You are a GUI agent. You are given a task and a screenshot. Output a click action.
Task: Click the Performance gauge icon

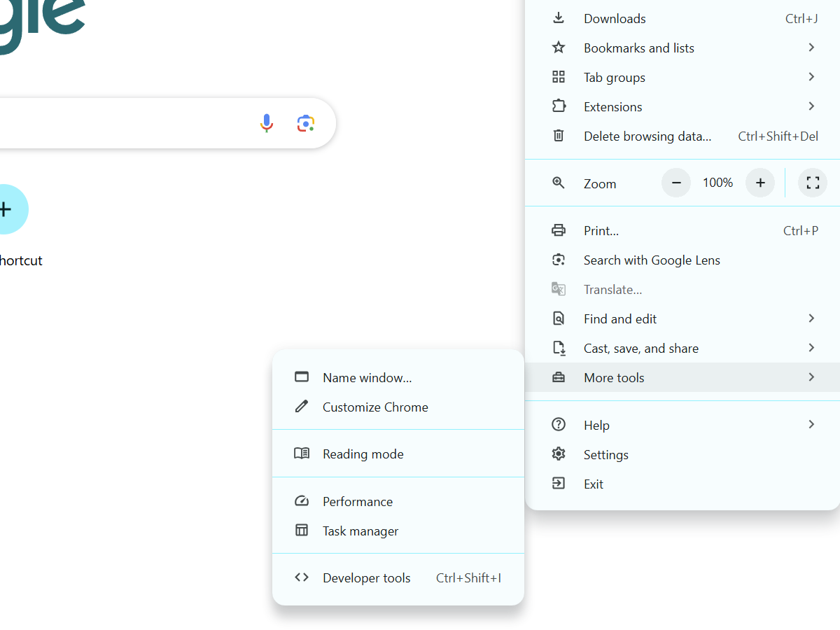click(302, 501)
